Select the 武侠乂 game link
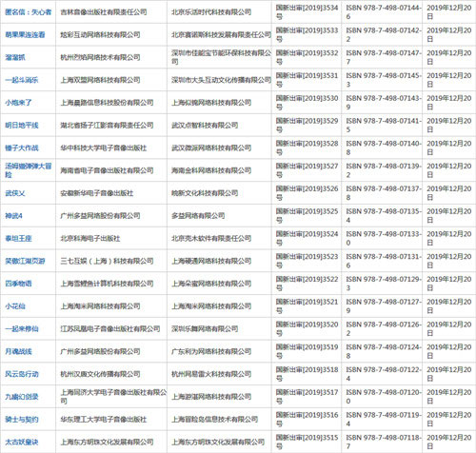The width and height of the screenshot is (476, 453). (15, 193)
